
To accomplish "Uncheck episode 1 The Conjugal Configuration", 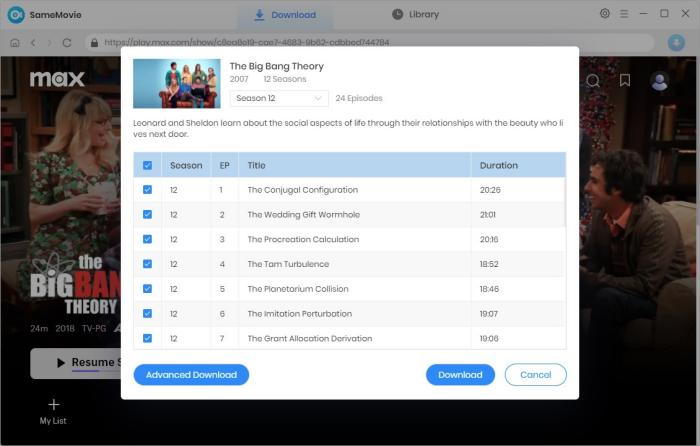I will point(148,190).
